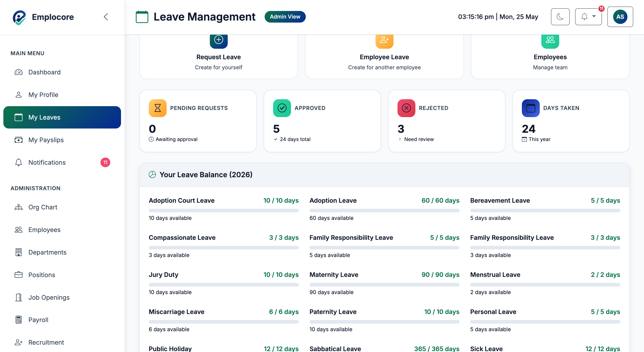Open the AS user avatar menu
Viewport: 644px width, 352px height.
pyautogui.click(x=620, y=17)
